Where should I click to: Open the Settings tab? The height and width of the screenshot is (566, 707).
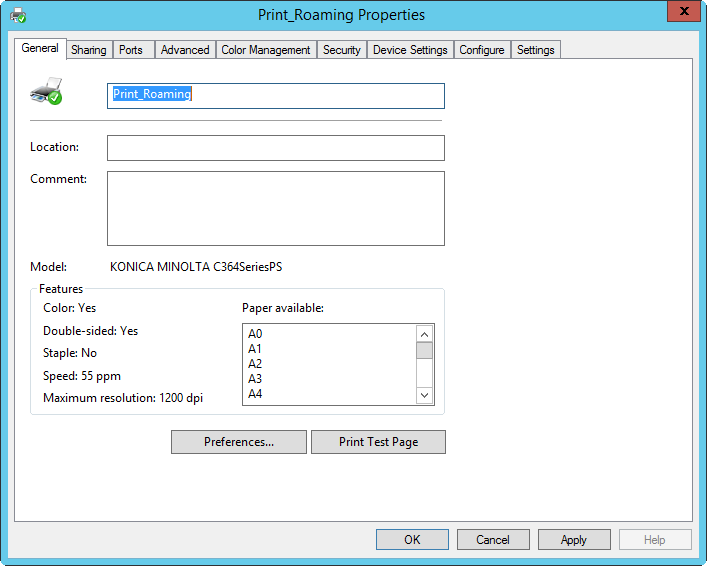tap(535, 50)
